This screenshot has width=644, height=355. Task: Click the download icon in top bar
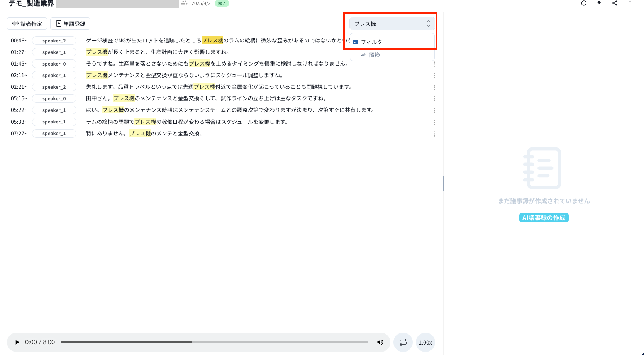click(x=599, y=3)
